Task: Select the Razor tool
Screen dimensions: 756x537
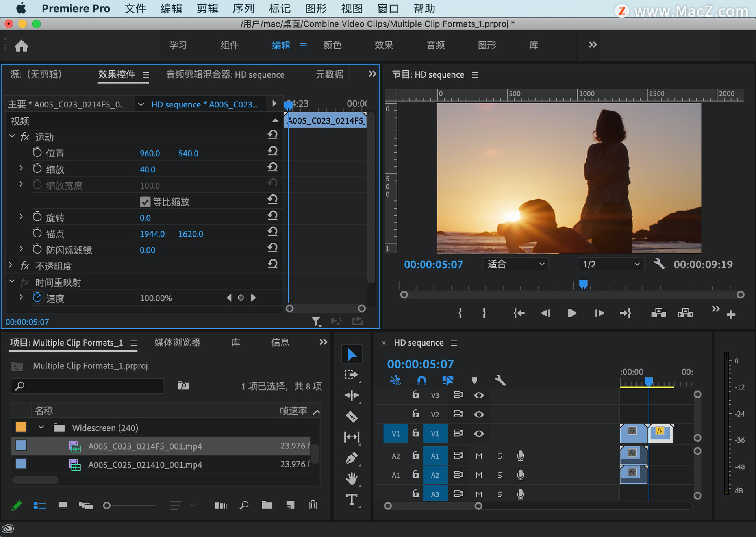Action: click(352, 416)
